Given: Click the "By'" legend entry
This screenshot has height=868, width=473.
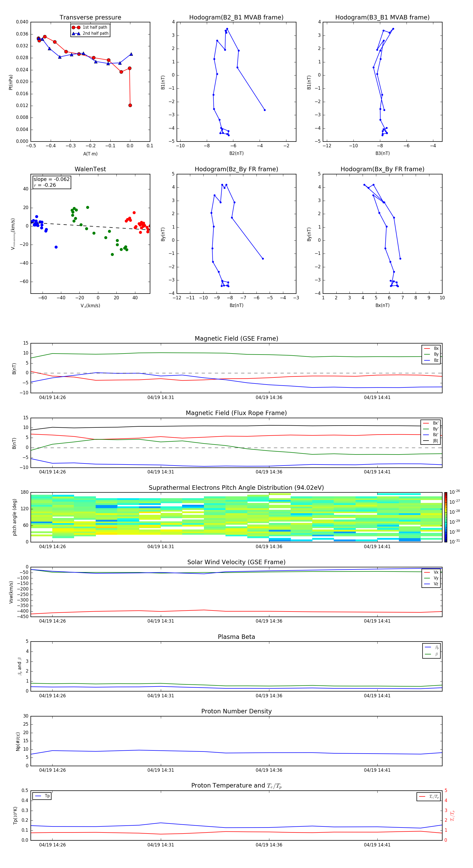Looking at the screenshot, I should tap(431, 429).
